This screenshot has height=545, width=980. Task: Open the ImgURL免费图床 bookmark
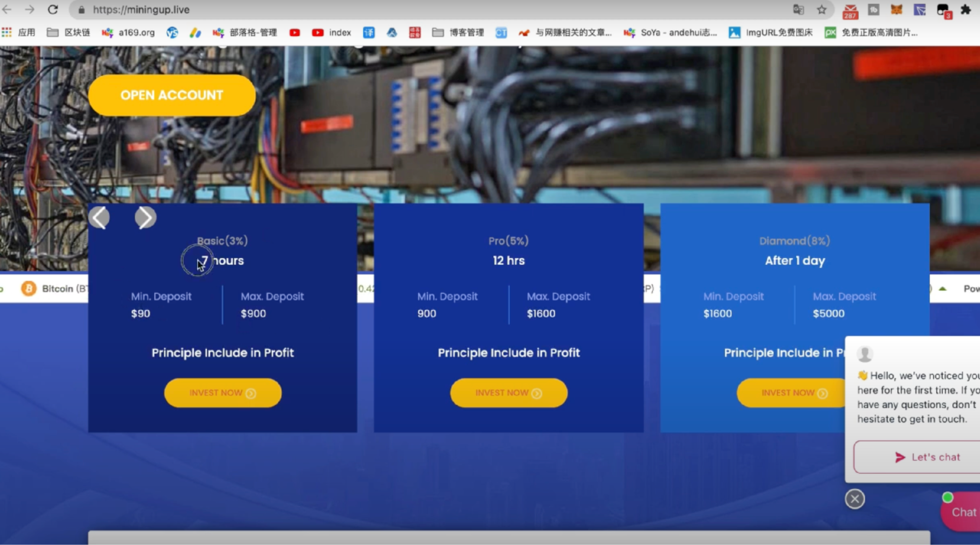click(771, 33)
